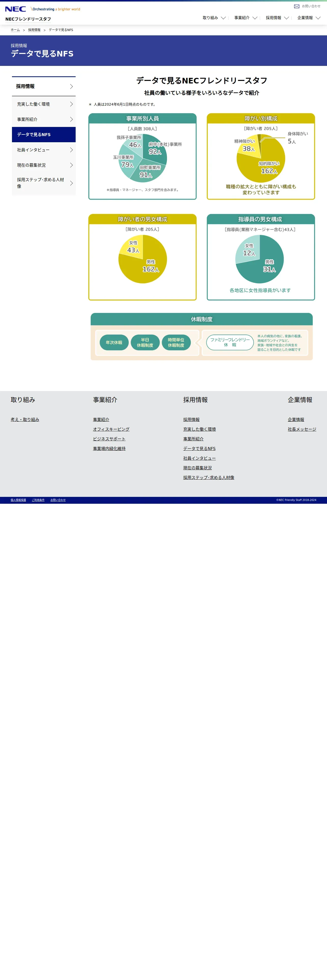Open footer 社員インタビュー link
Viewport: 327px width, 980px height.
click(x=199, y=458)
